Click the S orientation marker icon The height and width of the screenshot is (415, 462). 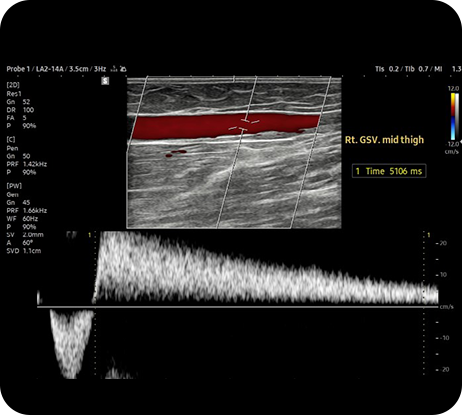coord(105,80)
